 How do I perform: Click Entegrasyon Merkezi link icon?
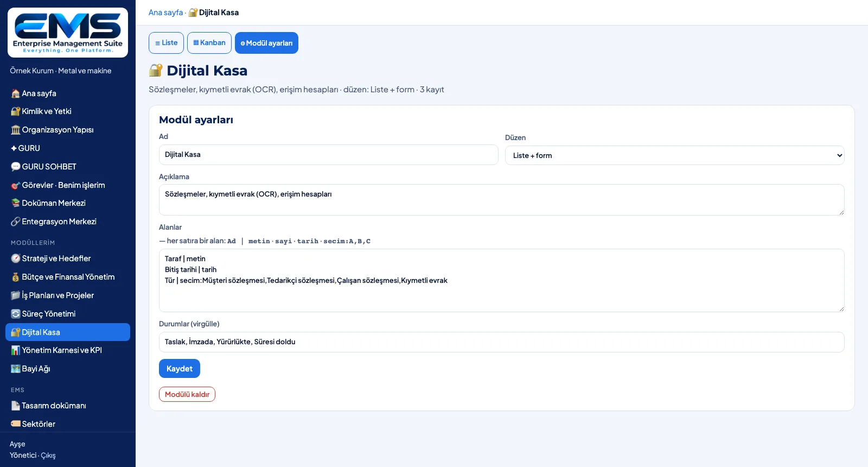tap(16, 222)
